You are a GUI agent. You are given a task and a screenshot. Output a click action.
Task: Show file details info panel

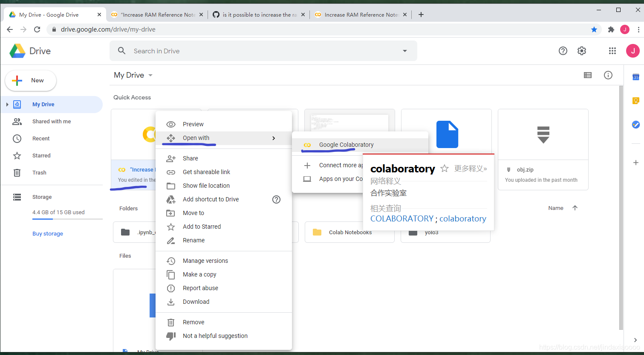tap(608, 75)
